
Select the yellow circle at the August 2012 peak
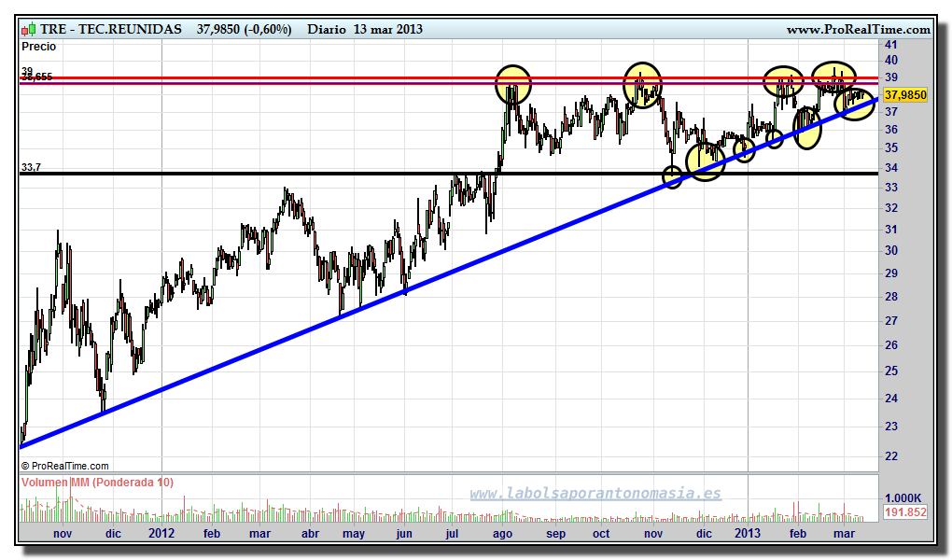click(x=512, y=84)
